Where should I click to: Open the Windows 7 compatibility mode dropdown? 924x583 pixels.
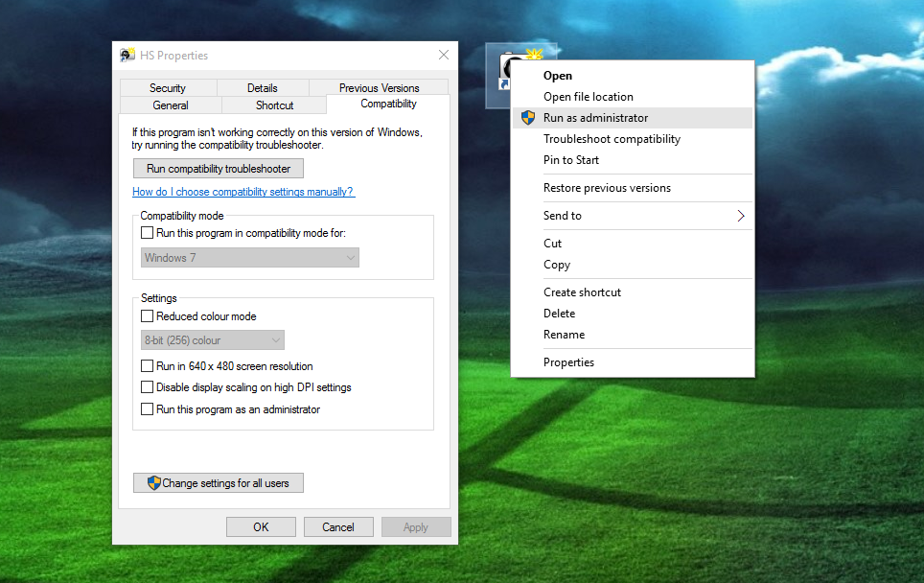tap(250, 258)
